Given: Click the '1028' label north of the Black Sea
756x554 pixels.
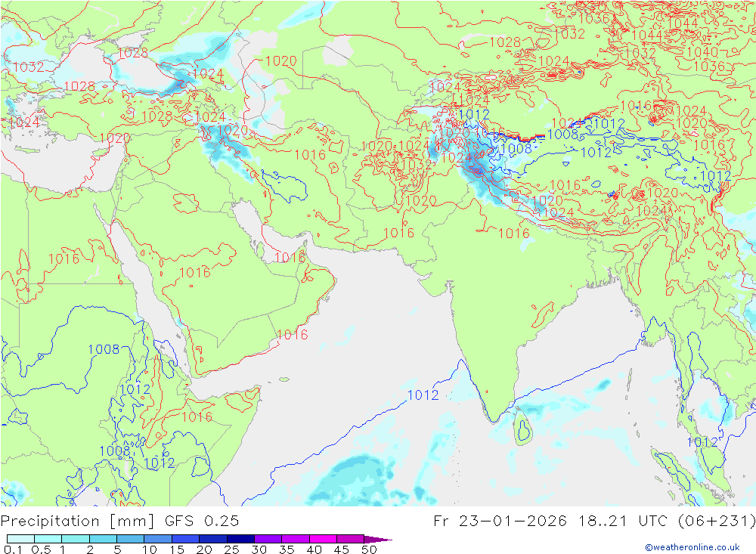Looking at the screenshot, I should click(x=132, y=53).
